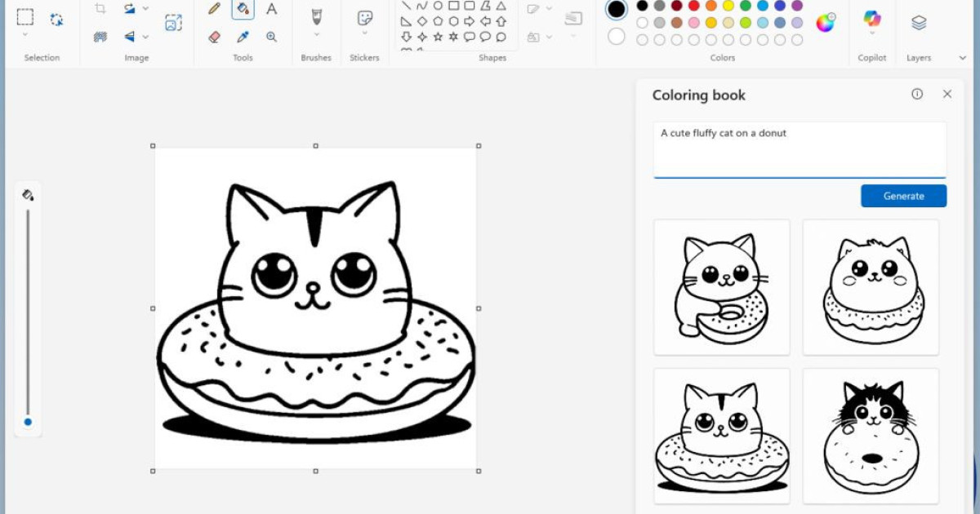The width and height of the screenshot is (980, 514).
Task: Expand the Stickers dropdown
Action: (x=365, y=34)
